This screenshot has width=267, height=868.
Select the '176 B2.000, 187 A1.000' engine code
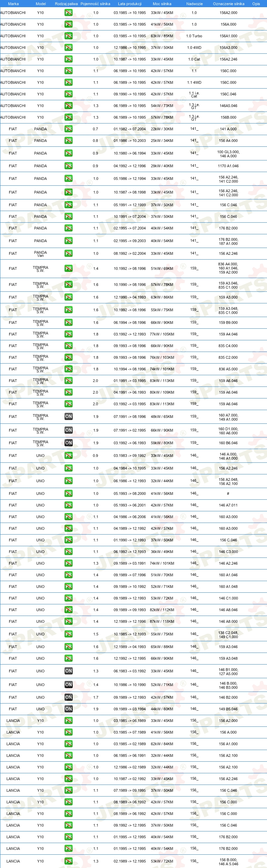pos(228,242)
